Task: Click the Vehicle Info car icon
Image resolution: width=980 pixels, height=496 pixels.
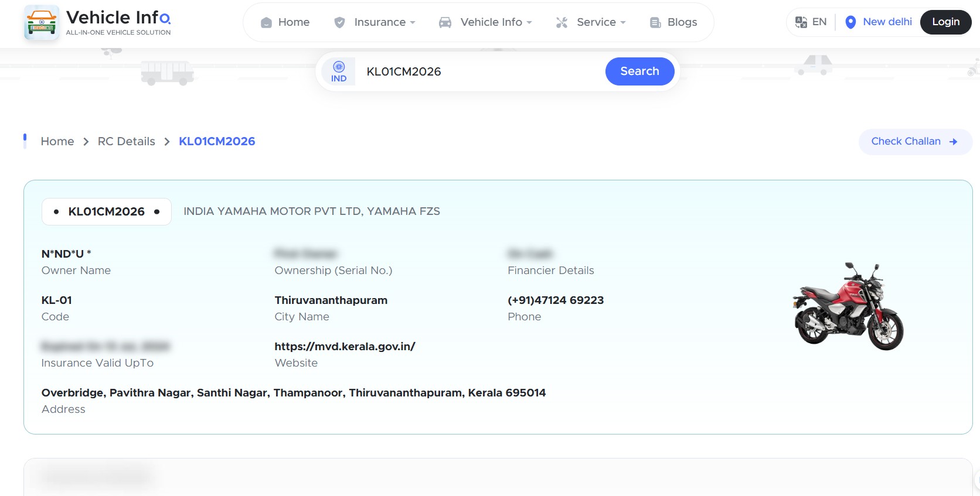Action: point(445,23)
